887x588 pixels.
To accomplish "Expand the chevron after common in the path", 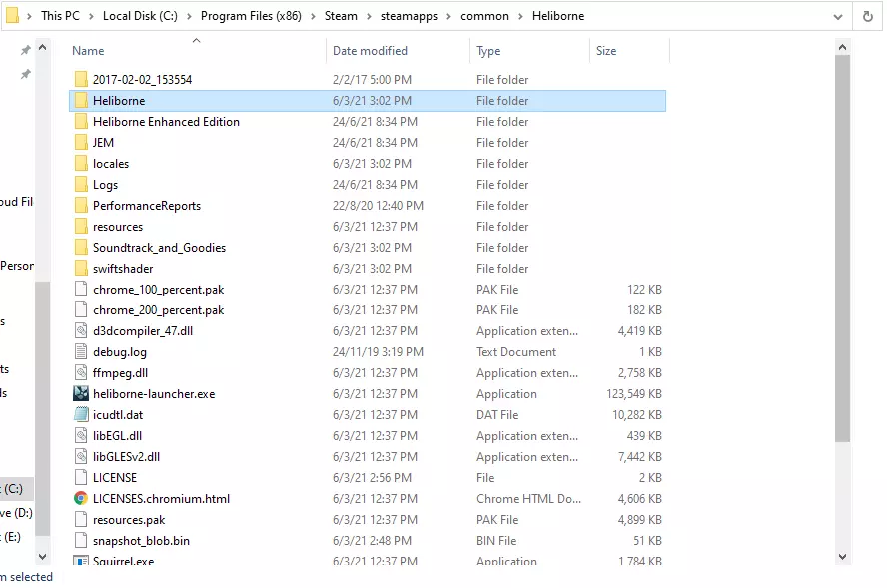I will [521, 16].
